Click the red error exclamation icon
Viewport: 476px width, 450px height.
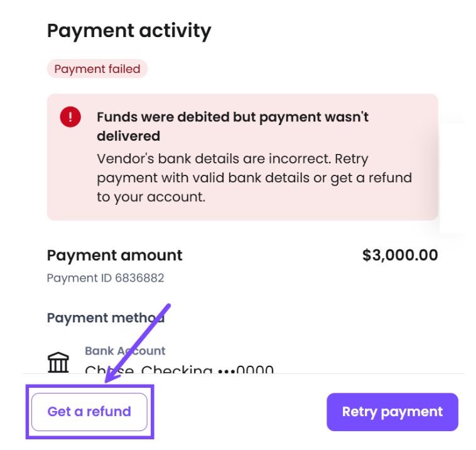pos(70,117)
